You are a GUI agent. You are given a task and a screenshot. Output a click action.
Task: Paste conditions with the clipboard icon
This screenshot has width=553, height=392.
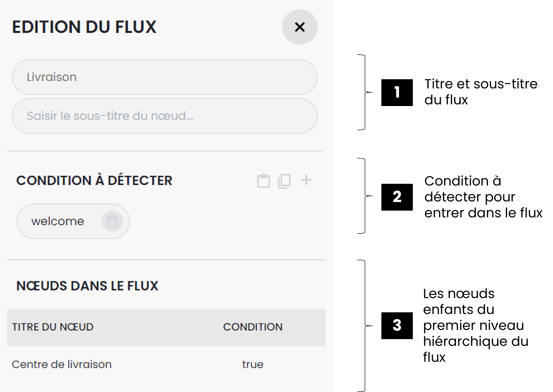(263, 181)
